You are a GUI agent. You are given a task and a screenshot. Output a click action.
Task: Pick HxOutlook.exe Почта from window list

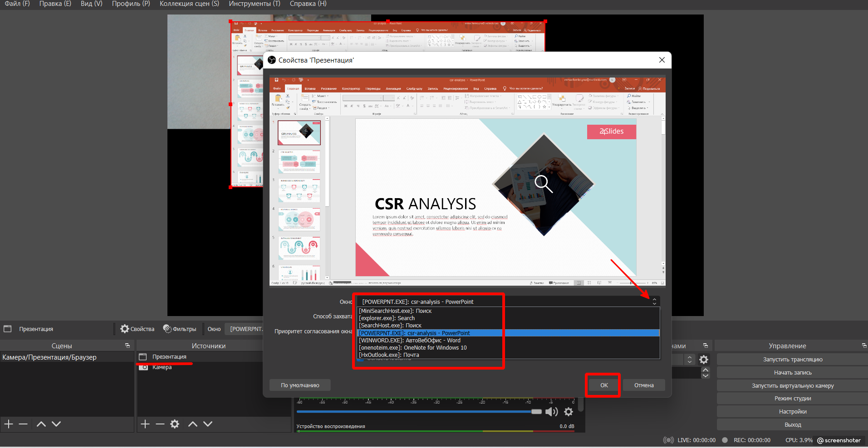(x=389, y=355)
